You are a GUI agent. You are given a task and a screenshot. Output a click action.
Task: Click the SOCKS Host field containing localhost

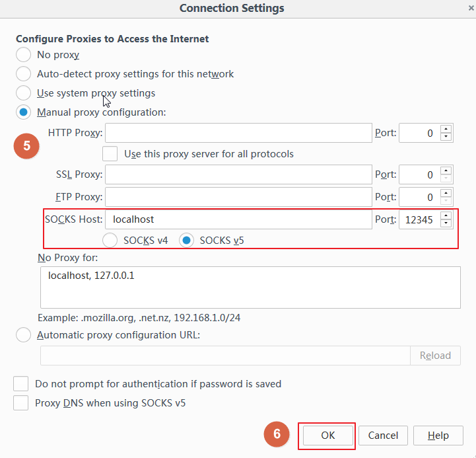tap(238, 219)
